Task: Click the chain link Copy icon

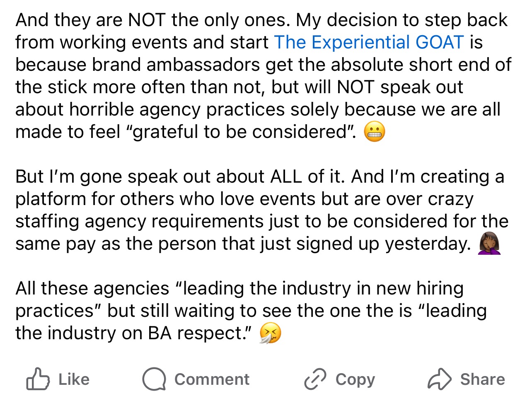Action: coord(315,379)
